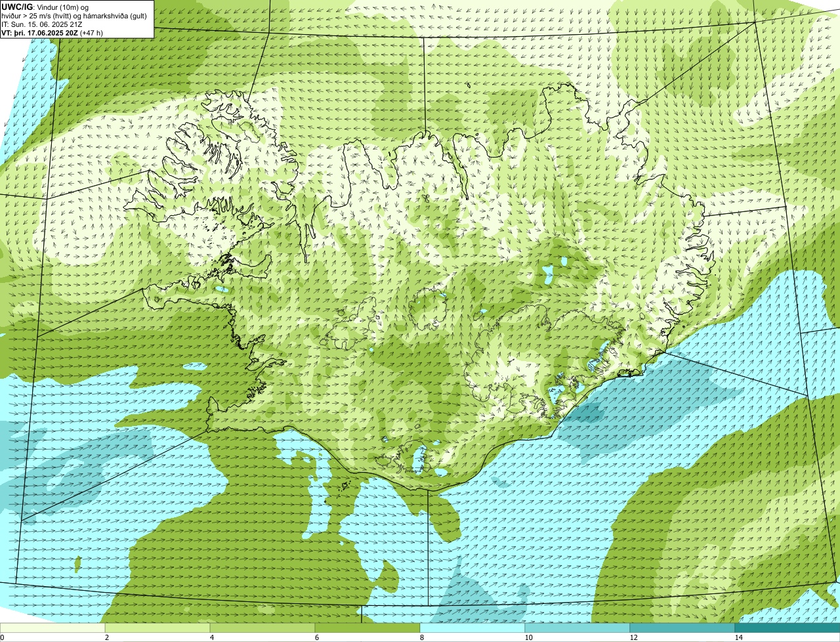This screenshot has width=840, height=642.
Task: Click the 8–10 m/s light cyan legend segment
Action: 472,628
